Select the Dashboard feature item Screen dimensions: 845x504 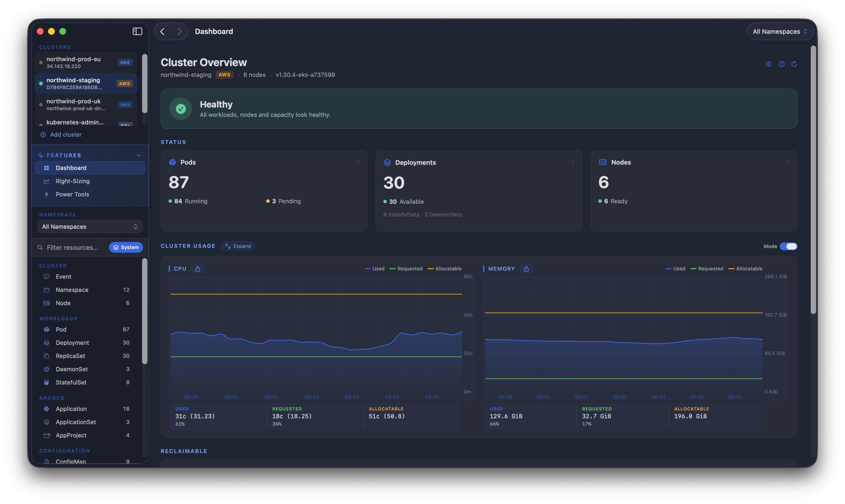pyautogui.click(x=90, y=168)
